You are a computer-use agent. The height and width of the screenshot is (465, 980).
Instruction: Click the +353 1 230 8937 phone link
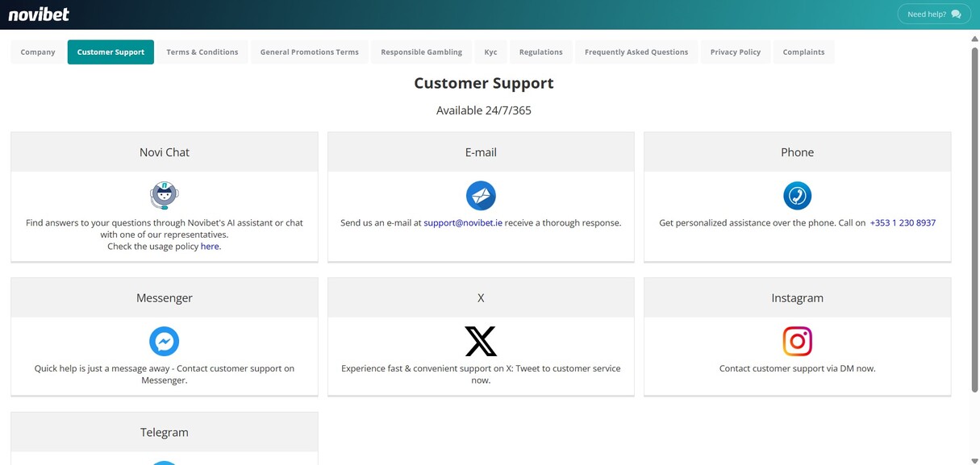(903, 223)
